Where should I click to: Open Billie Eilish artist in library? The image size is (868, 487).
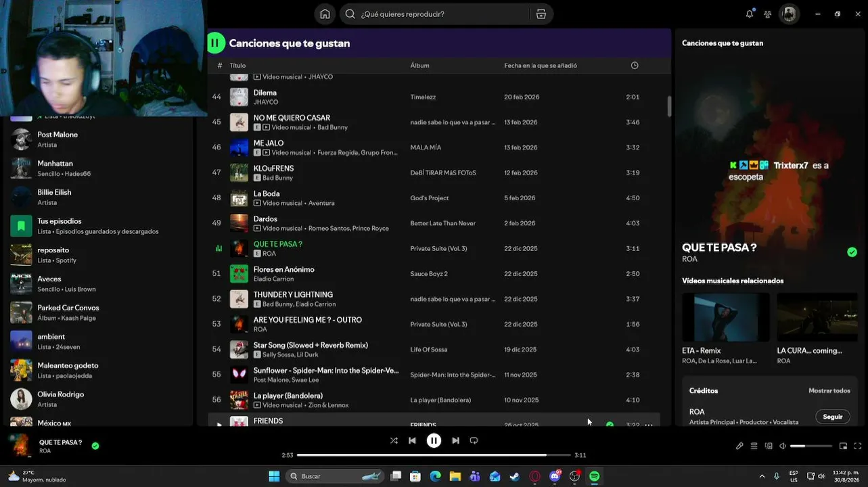coord(98,198)
